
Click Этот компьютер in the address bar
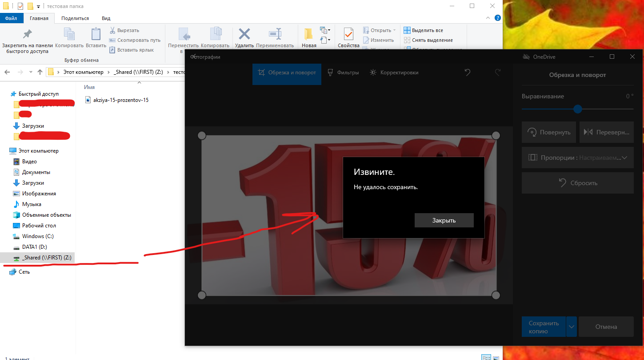(x=83, y=72)
